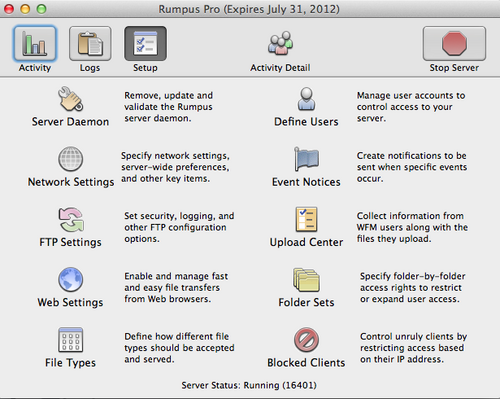Click the Web Settings label

(70, 302)
